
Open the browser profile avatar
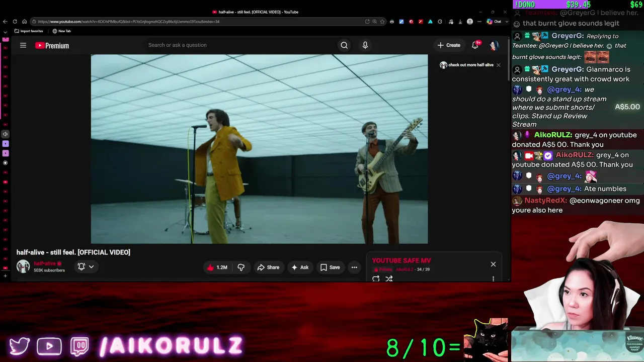point(470,22)
